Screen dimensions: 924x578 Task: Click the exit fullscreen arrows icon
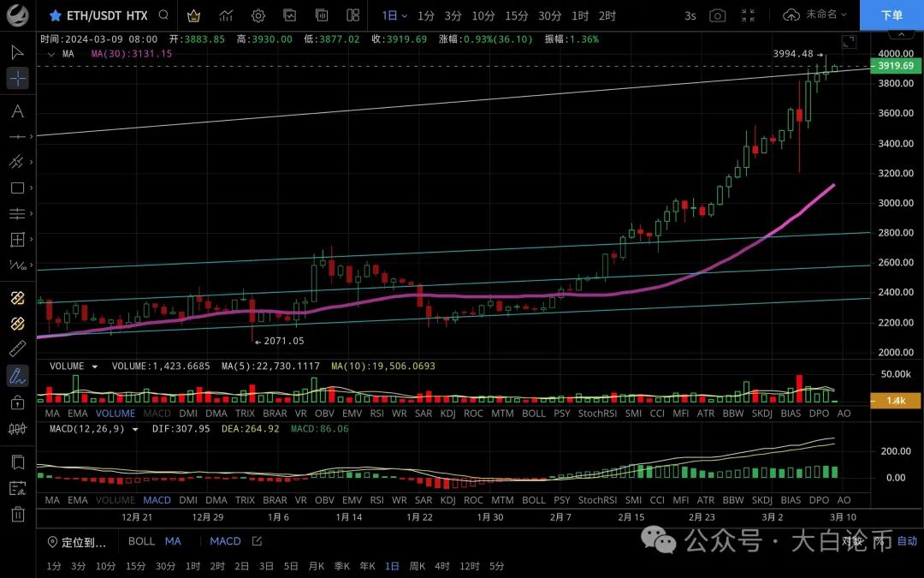748,16
